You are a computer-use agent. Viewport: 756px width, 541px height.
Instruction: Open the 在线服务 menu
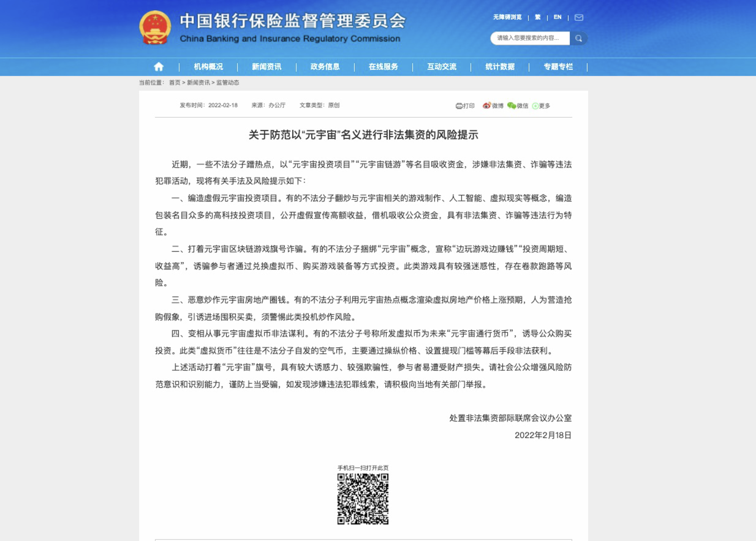pyautogui.click(x=383, y=67)
